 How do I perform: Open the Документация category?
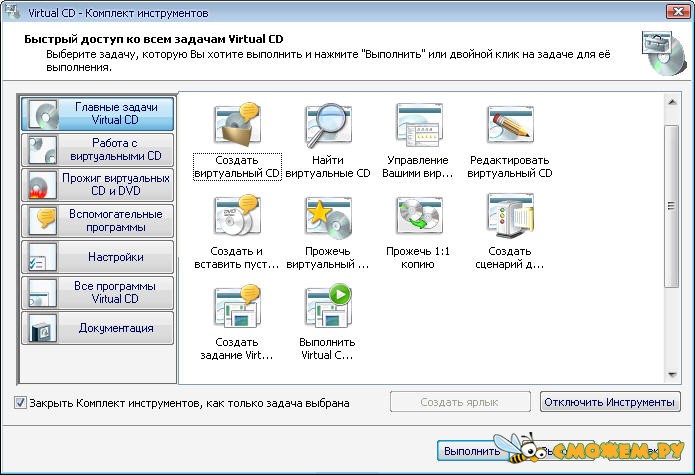tap(98, 328)
